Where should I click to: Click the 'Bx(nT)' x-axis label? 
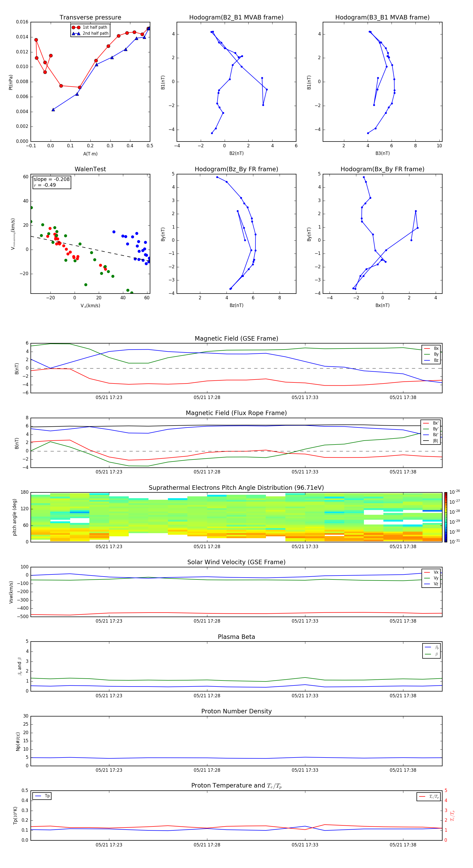coord(382,305)
